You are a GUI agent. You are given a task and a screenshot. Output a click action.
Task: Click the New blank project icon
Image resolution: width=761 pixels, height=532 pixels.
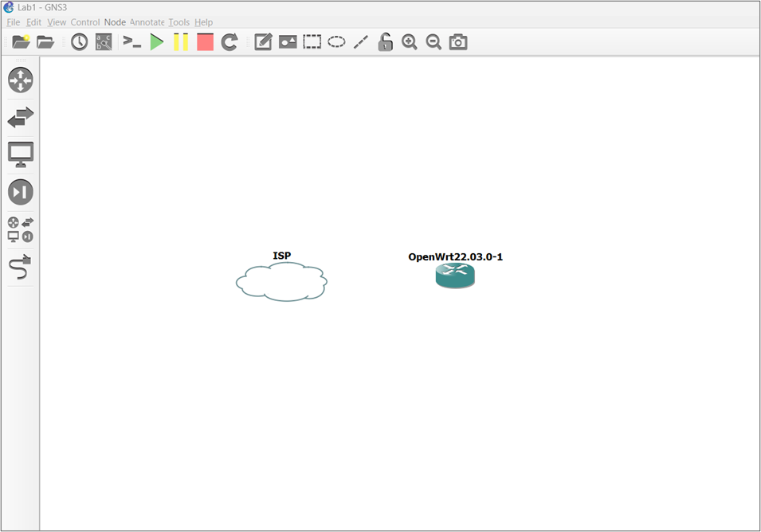pyautogui.click(x=21, y=42)
